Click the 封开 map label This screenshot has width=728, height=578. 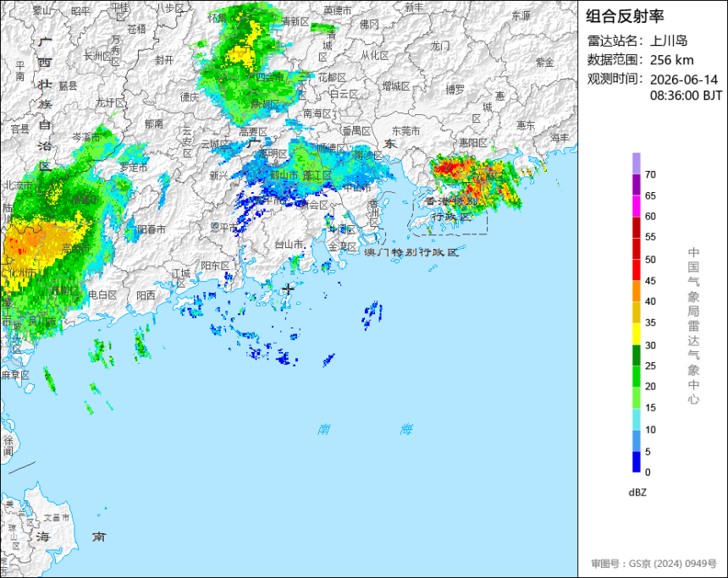[x=164, y=60]
